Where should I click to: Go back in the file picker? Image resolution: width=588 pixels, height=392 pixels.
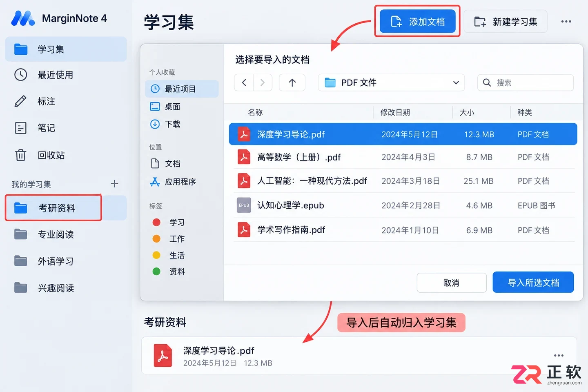click(244, 82)
